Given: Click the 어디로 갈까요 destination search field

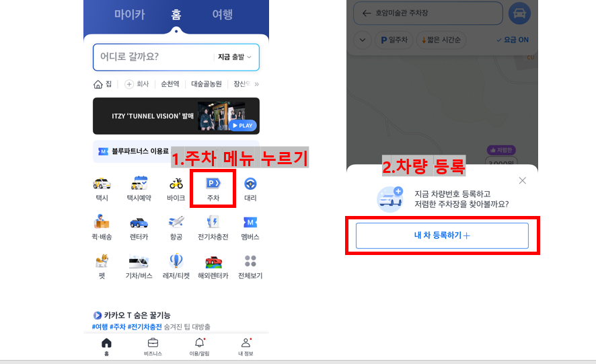Looking at the screenshot, I should (151, 57).
